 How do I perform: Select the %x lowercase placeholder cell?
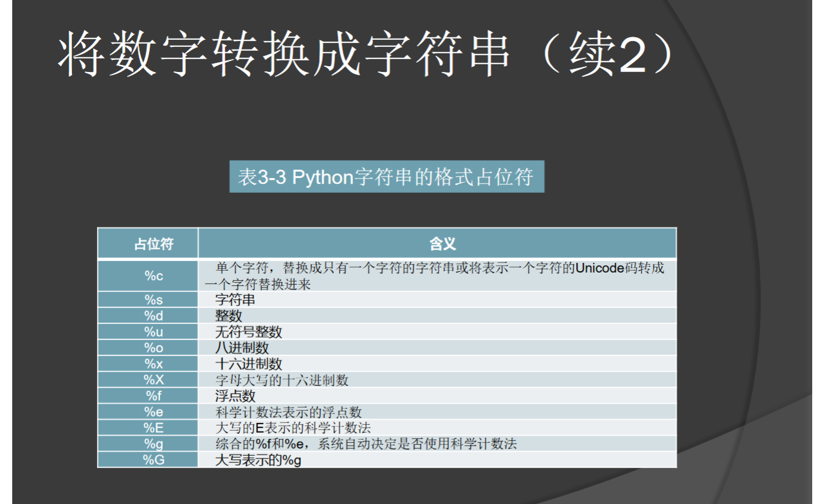[x=148, y=364]
